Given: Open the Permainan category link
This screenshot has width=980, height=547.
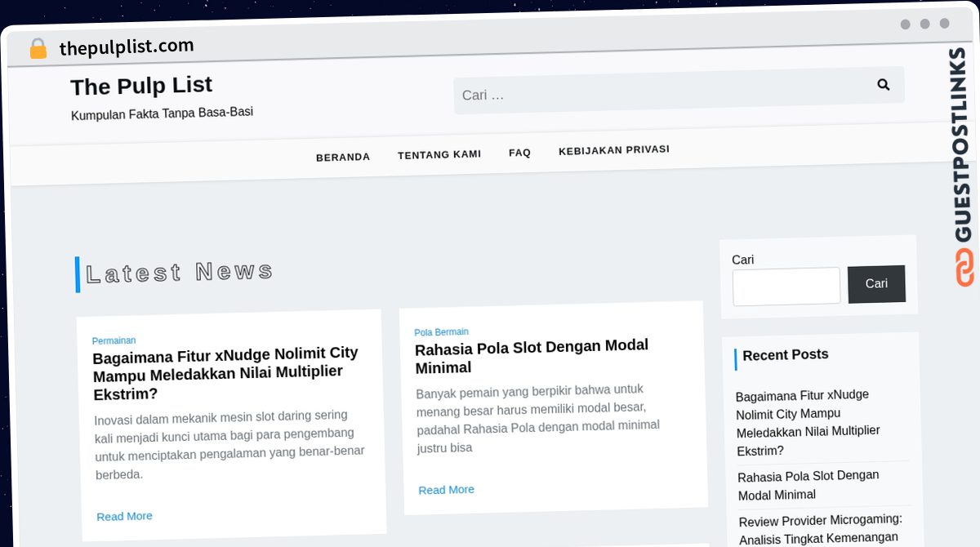Looking at the screenshot, I should tap(114, 340).
